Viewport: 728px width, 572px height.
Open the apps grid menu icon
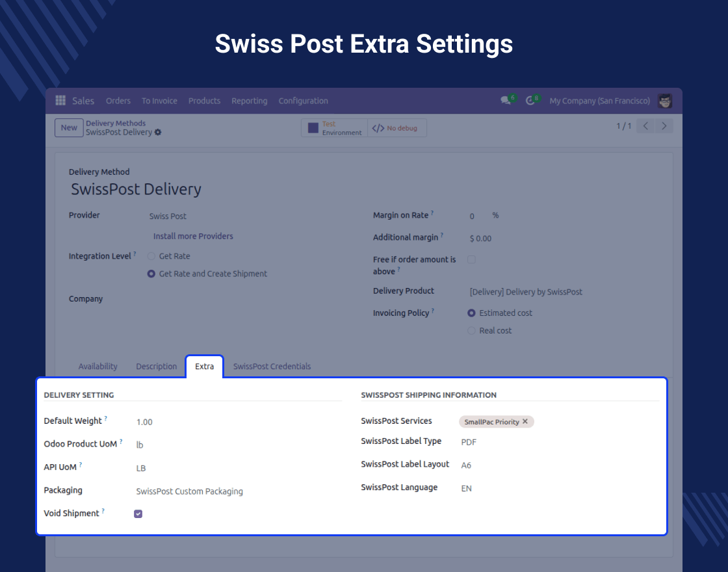[x=60, y=101]
